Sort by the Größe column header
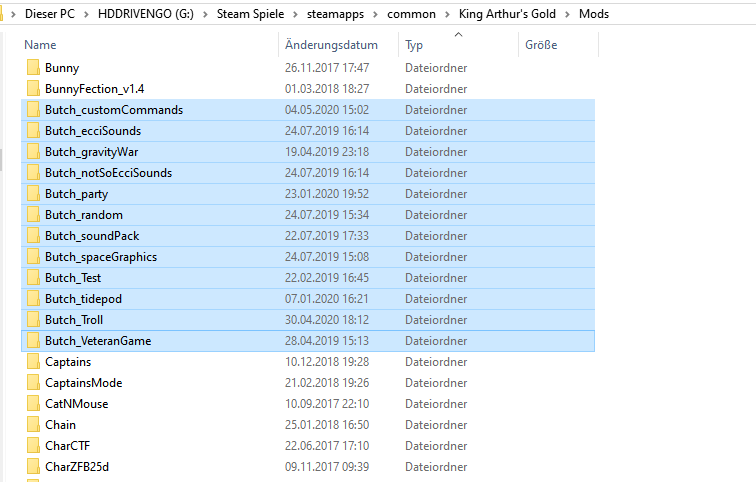 pos(540,45)
